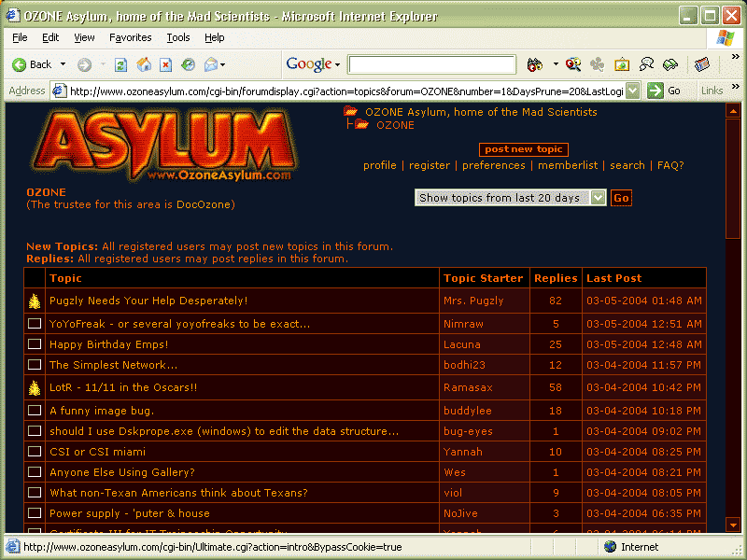Open the Forward button history dropdown arrow
Viewport: 747px width, 560px height.
[x=102, y=64]
